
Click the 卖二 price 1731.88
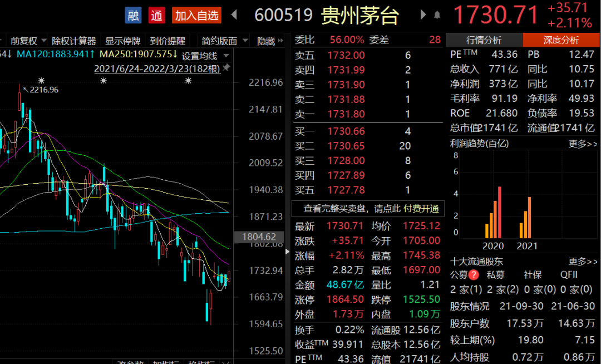tap(346, 99)
